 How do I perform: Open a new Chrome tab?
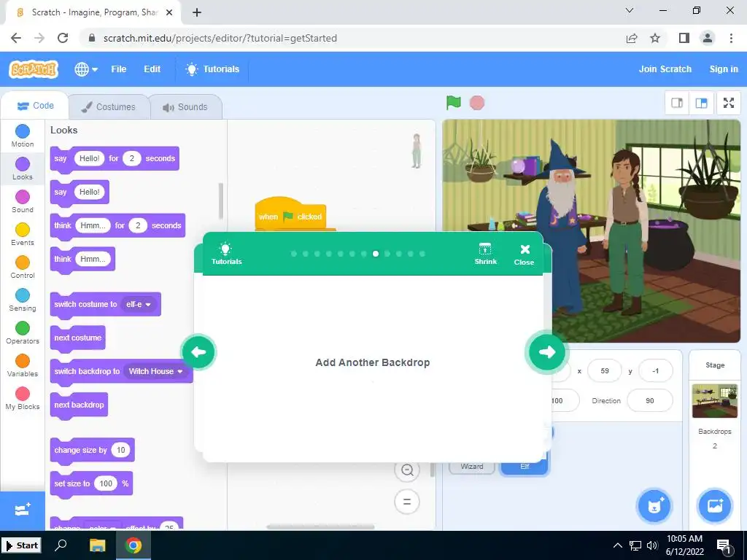coord(197,12)
